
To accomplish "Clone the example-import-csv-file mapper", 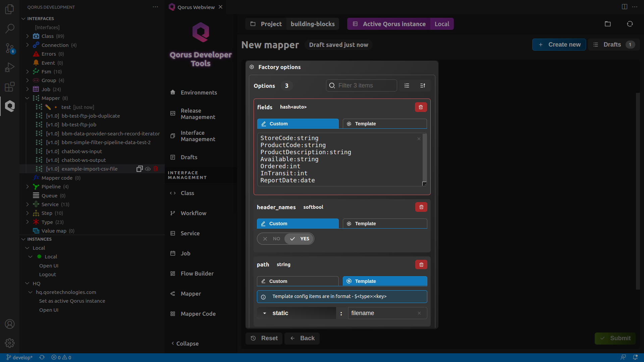I will coord(140,169).
